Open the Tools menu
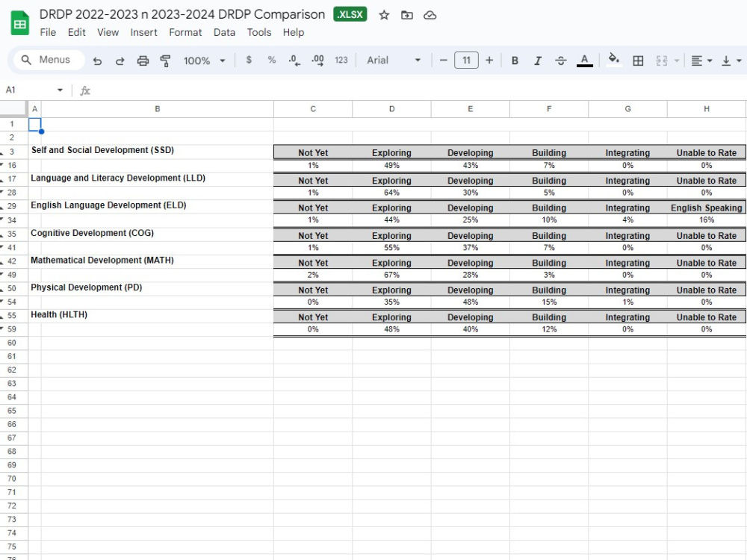 click(259, 32)
